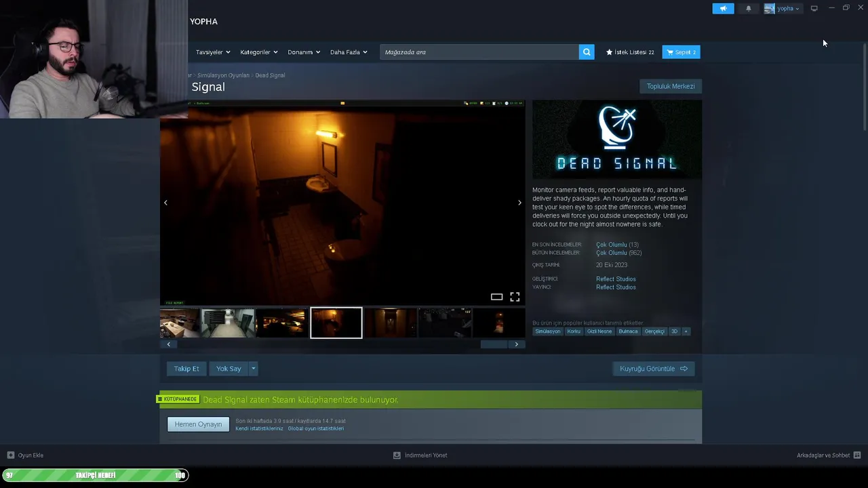868x488 pixels.
Task: Select the third screenshot thumbnail
Action: click(x=282, y=323)
